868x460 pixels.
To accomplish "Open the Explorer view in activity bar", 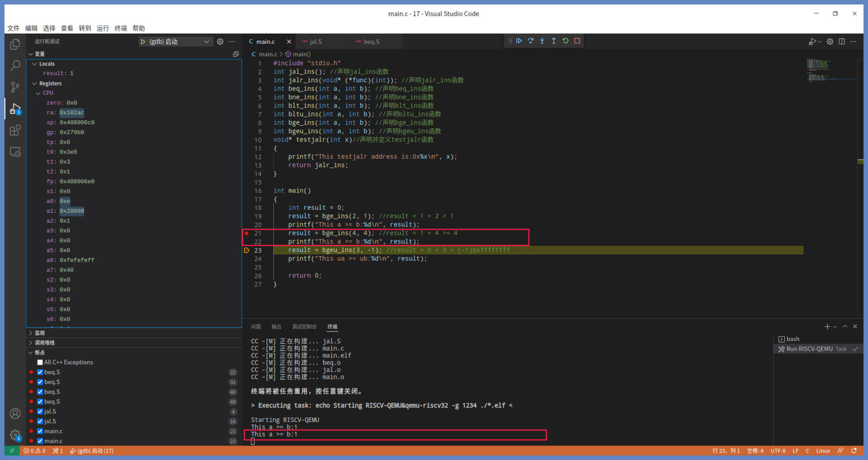I will (15, 44).
